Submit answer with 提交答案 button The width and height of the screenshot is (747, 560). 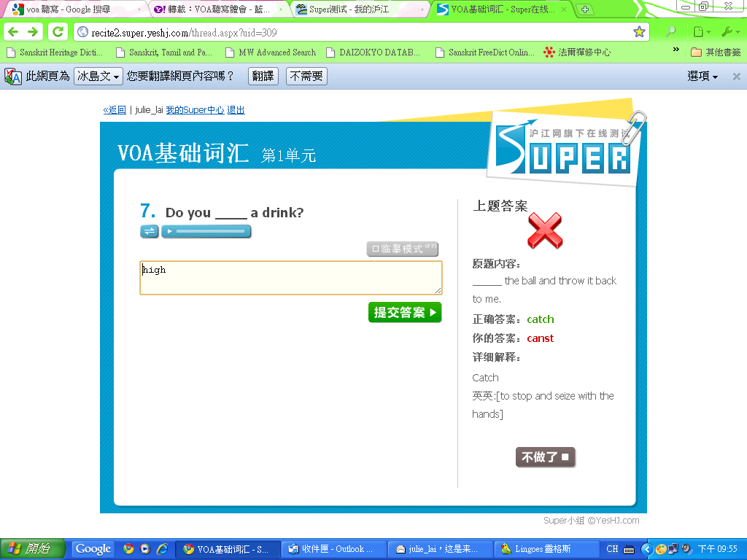click(x=405, y=312)
